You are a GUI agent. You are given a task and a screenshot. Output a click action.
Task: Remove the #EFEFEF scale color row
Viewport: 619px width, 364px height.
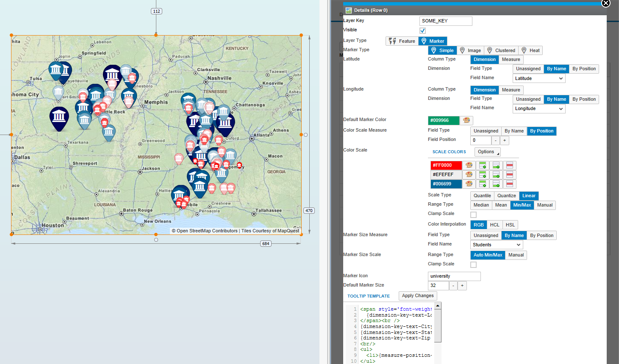(510, 175)
